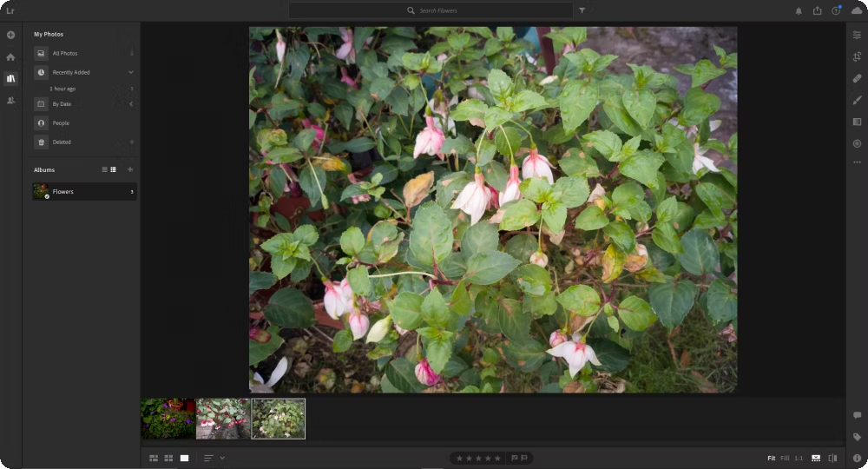Collapse the Recently Added section
Image resolution: width=868 pixels, height=469 pixels.
click(x=131, y=72)
